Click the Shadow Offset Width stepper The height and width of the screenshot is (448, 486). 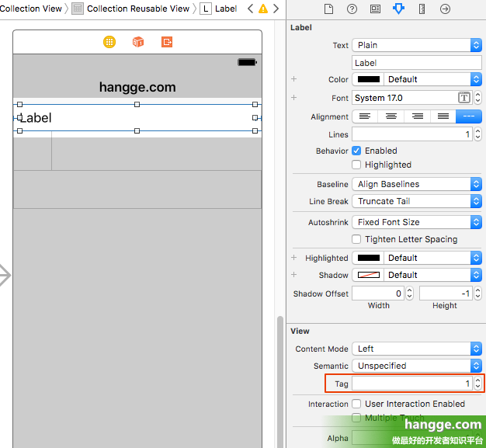coord(409,293)
